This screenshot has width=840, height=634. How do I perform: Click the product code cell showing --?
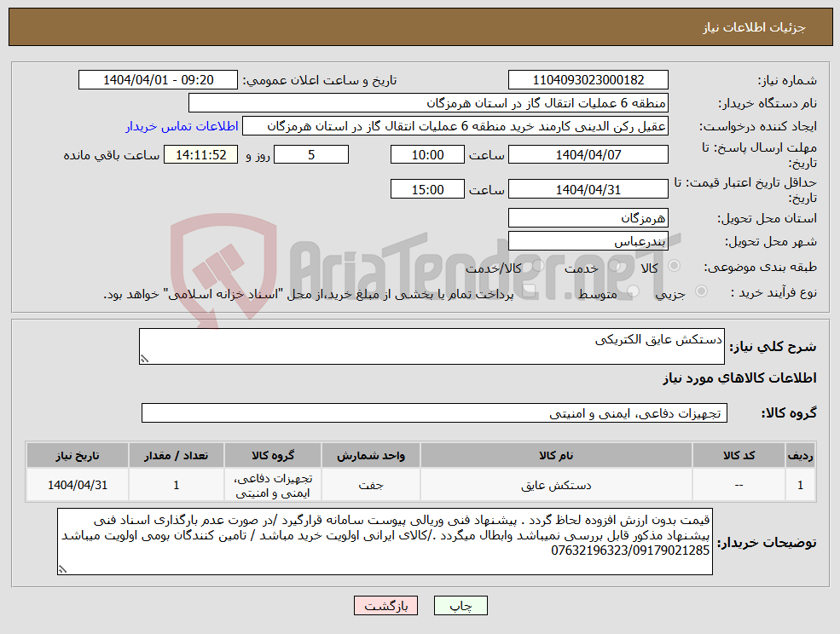click(739, 485)
